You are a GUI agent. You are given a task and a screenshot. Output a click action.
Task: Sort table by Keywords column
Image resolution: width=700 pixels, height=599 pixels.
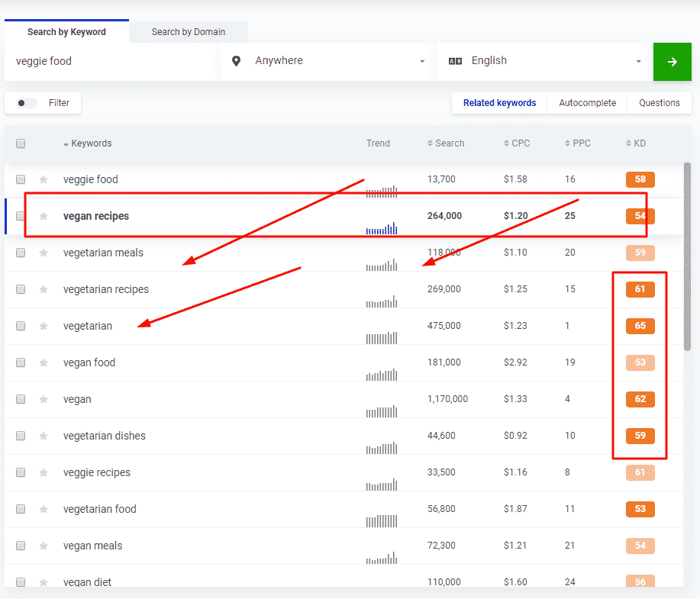pyautogui.click(x=88, y=143)
